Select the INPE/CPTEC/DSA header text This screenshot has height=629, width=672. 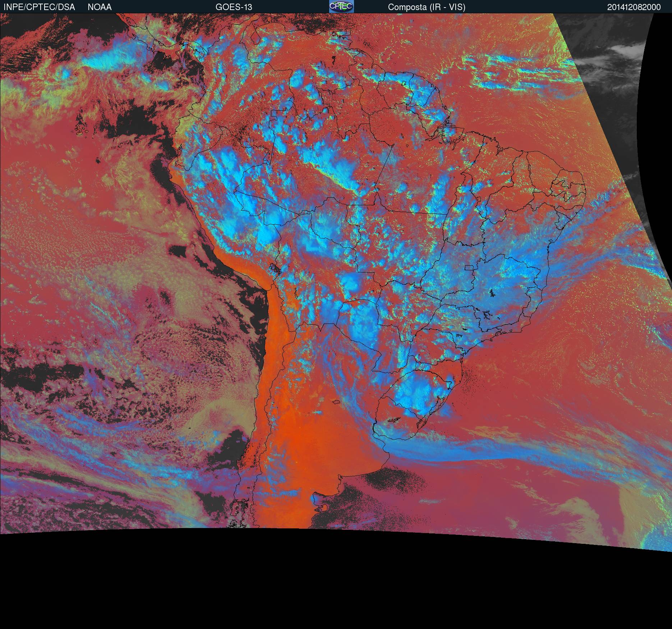point(39,7)
